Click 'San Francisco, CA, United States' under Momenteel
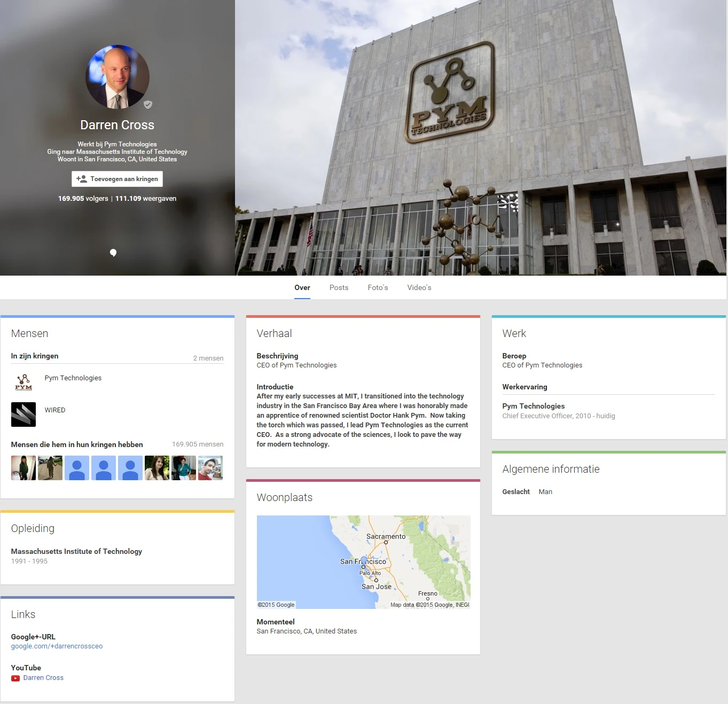This screenshot has height=704, width=728. pyautogui.click(x=307, y=631)
